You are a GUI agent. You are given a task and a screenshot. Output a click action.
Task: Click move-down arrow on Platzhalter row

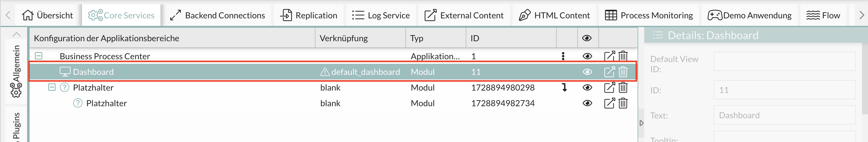click(x=564, y=88)
